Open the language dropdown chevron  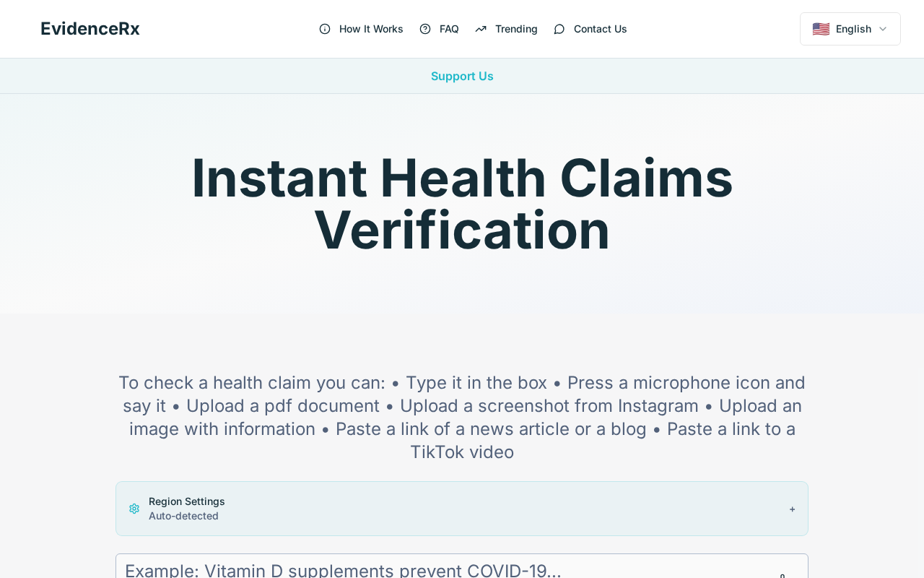883,29
